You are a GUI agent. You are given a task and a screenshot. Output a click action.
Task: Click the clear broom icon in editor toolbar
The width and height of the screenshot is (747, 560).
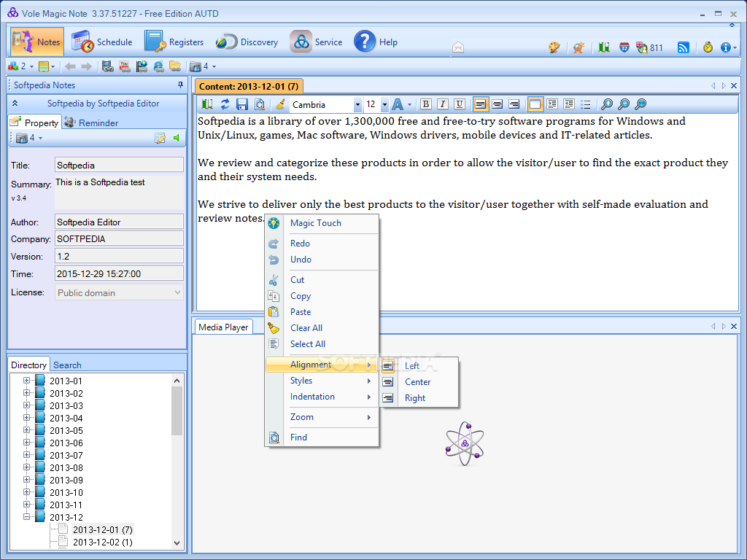(281, 104)
